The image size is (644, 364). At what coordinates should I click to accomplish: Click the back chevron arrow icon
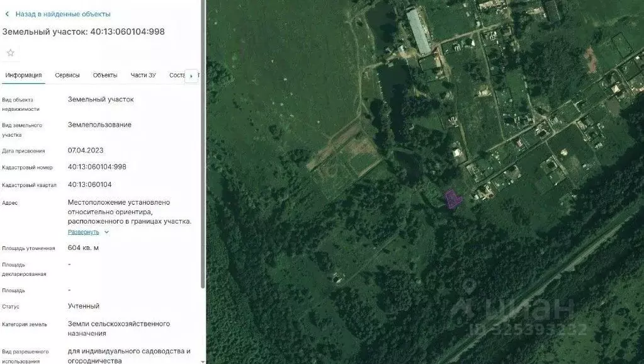(x=7, y=14)
